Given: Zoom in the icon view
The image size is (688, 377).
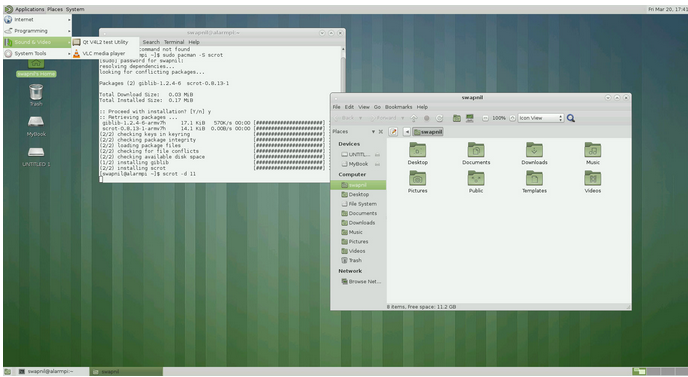Looking at the screenshot, I should point(512,118).
